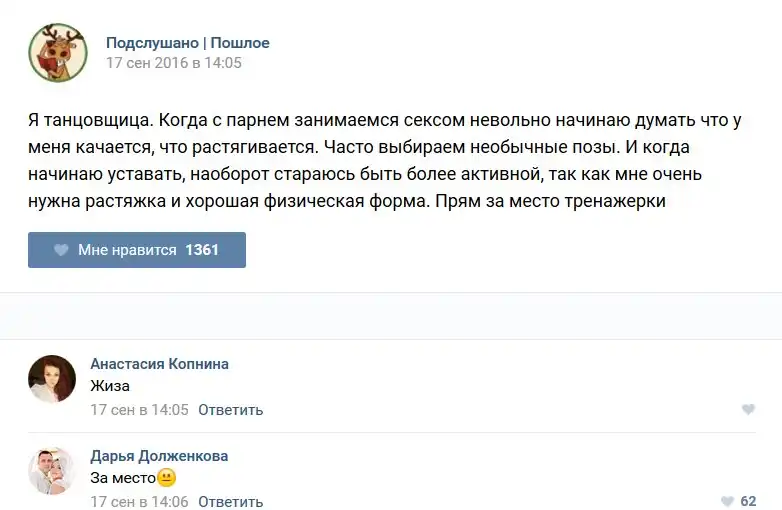Reply to Дарья Долженкова's comment
782x510 pixels.
click(230, 502)
